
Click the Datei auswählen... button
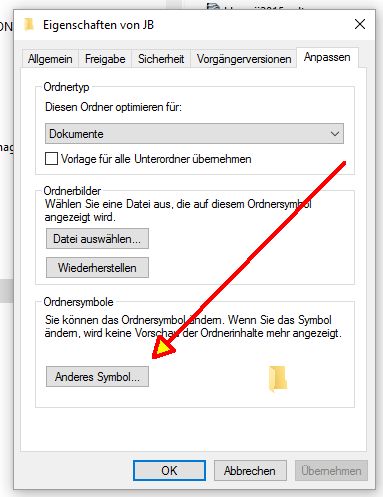97,239
